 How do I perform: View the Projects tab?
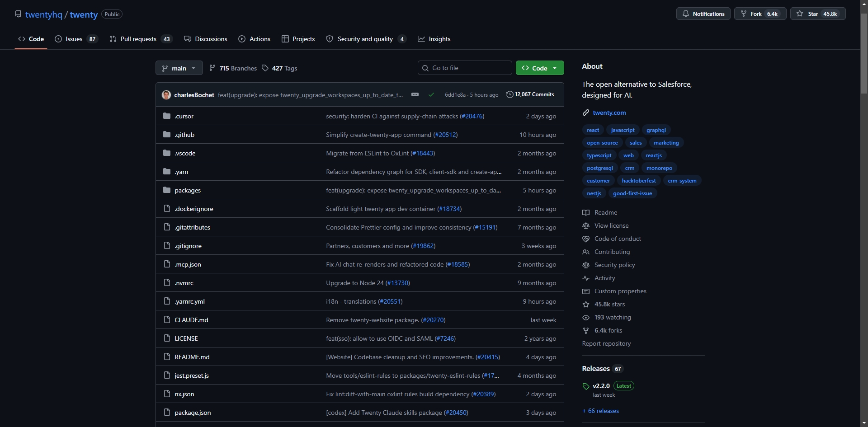[x=298, y=39]
